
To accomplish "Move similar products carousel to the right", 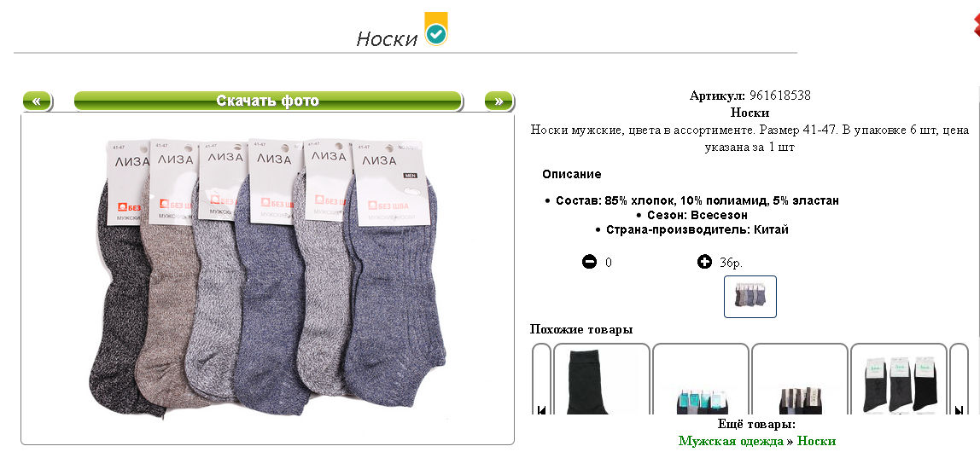I will (x=959, y=410).
